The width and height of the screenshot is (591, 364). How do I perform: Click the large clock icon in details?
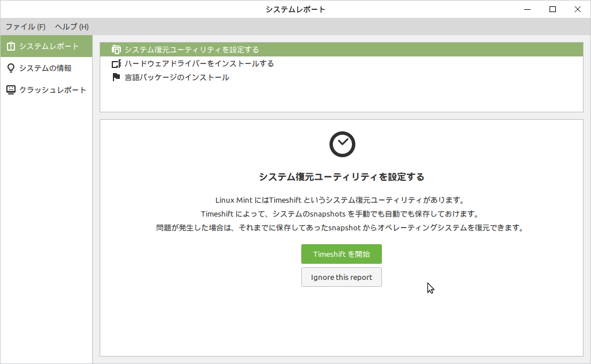click(342, 145)
